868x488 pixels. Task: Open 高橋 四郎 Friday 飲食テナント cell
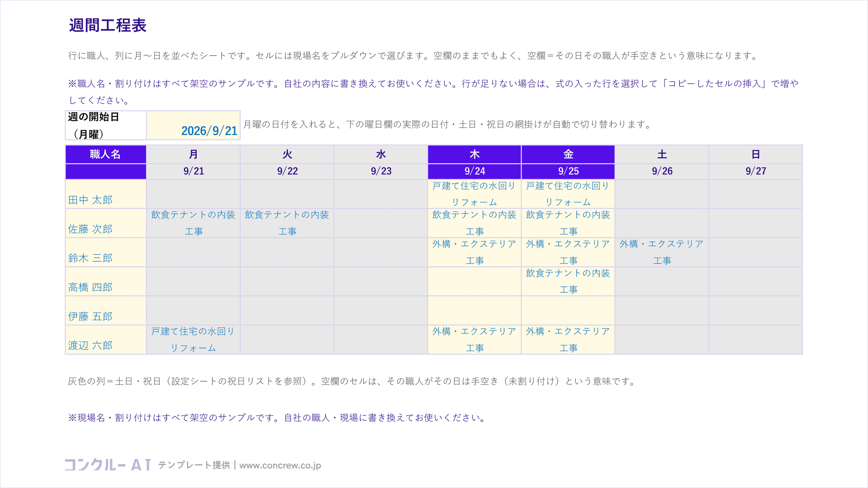coord(568,281)
